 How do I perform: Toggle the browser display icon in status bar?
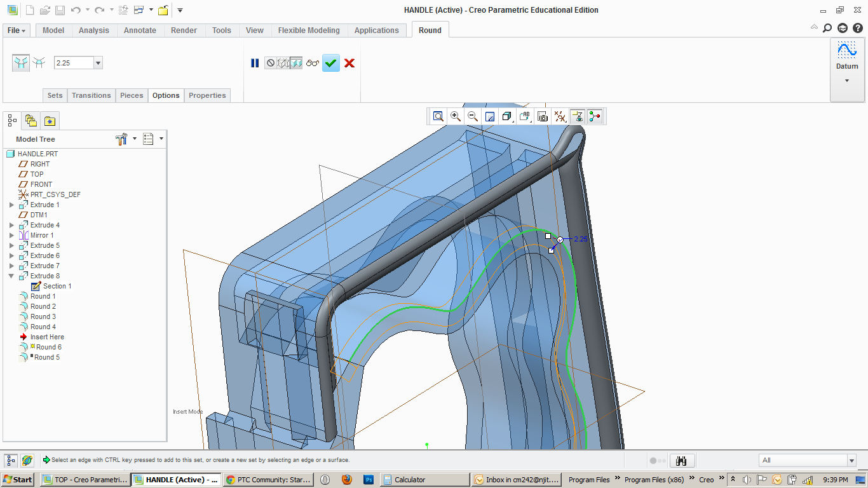point(27,460)
